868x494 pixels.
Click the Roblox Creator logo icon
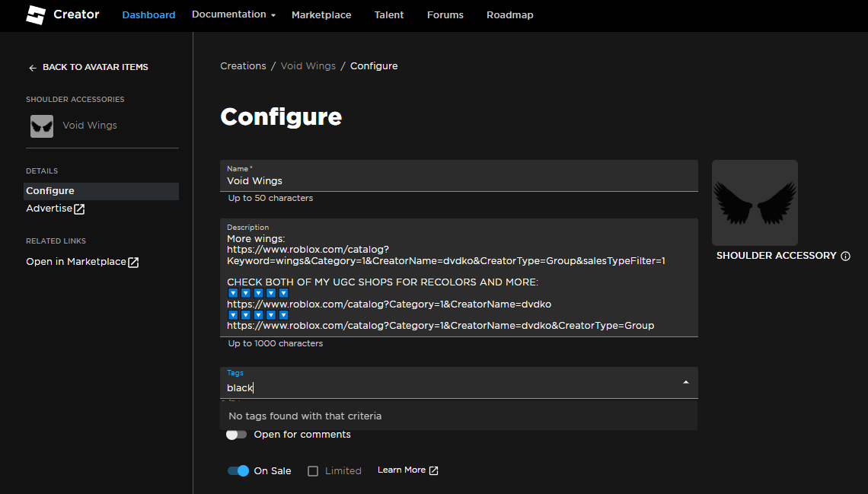tap(36, 15)
